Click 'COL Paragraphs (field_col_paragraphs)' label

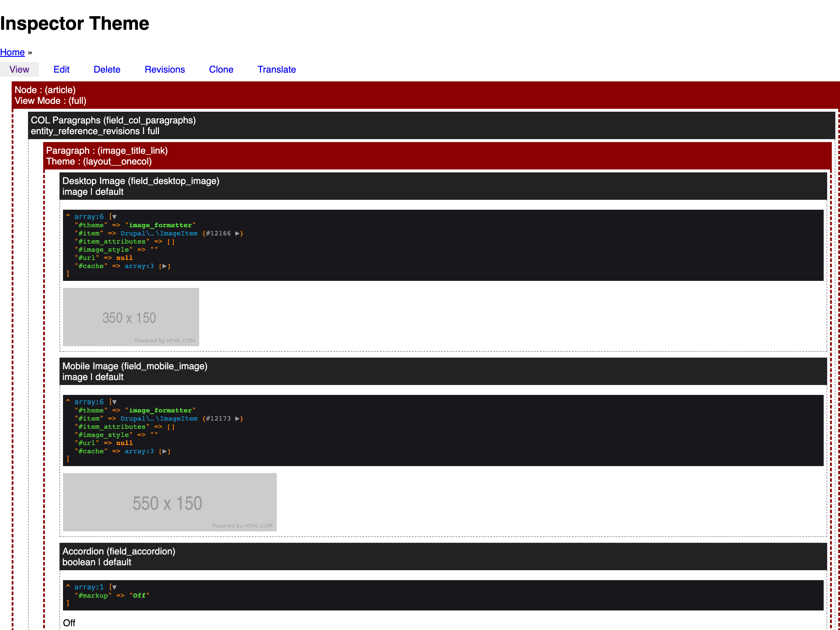[x=113, y=120]
